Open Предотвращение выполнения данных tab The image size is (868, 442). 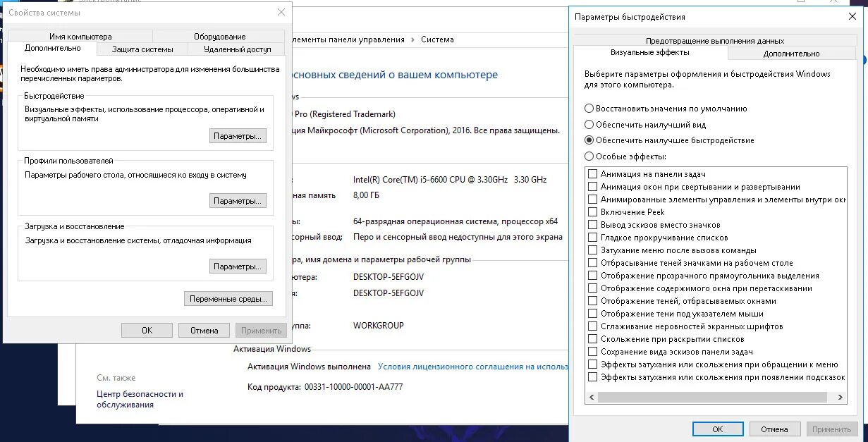[x=715, y=41]
